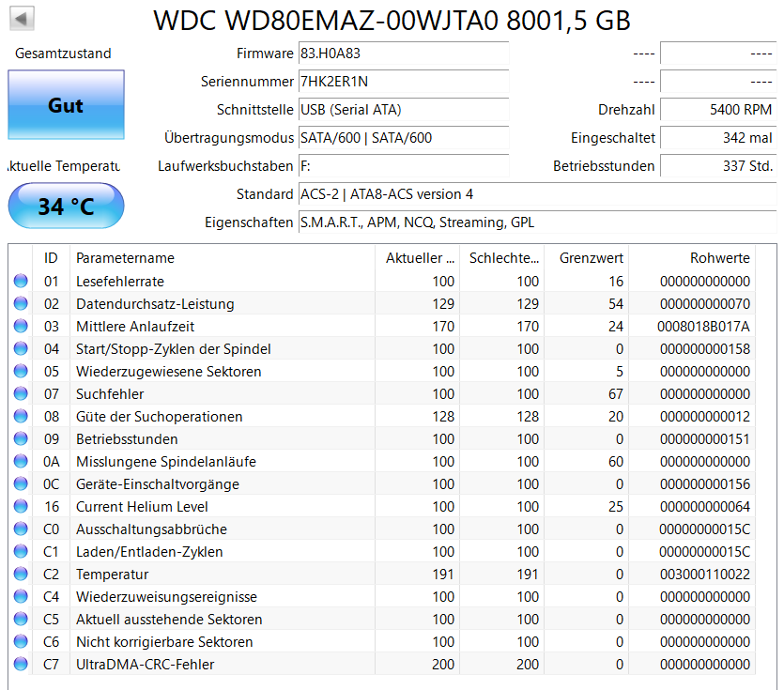Click status orb for Datendurchsatz-Leistung row
Screen dimensions: 784x690
click(x=21, y=303)
